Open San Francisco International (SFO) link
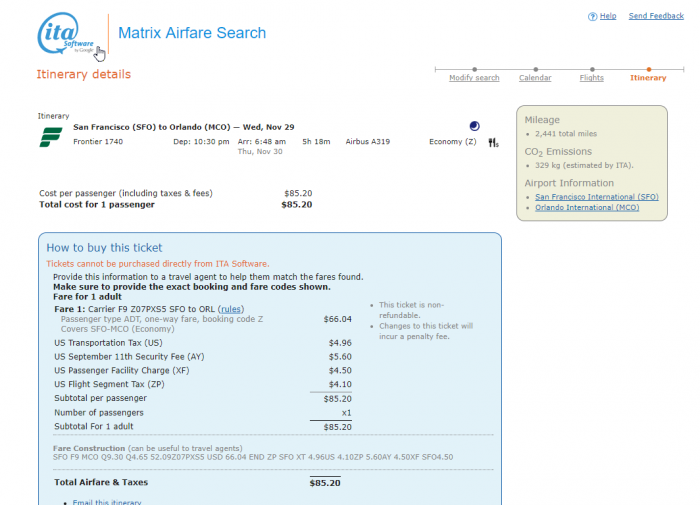Image resolution: width=700 pixels, height=505 pixels. [597, 197]
